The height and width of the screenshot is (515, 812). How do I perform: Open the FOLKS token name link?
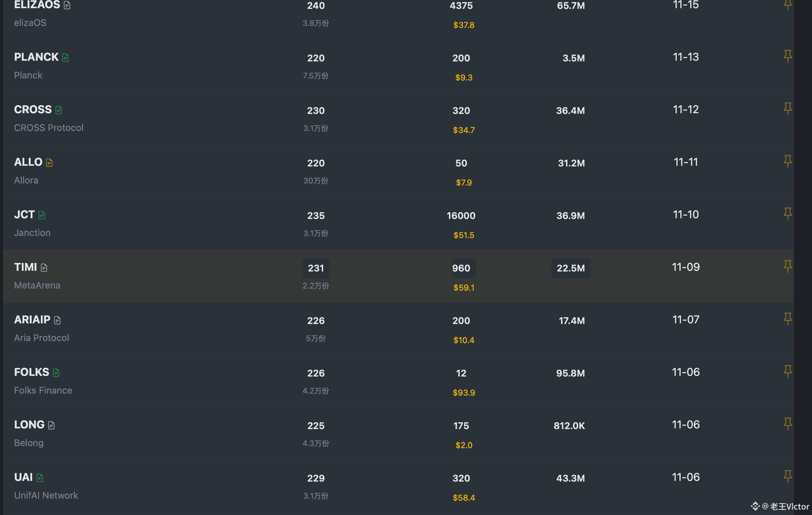(32, 372)
